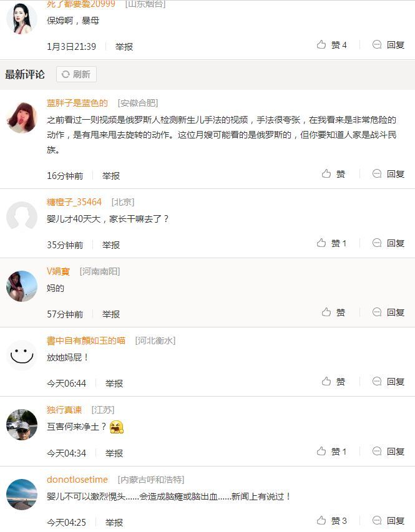Open 蓝胖子是蓝色的's avatar image
Viewport: 415px width, 532px height.
pos(22,117)
